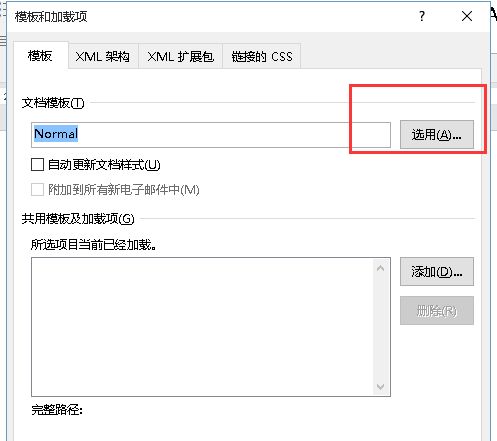Screen dimensions: 497x441
Task: Click the list scrollbar up arrow
Action: (380, 268)
